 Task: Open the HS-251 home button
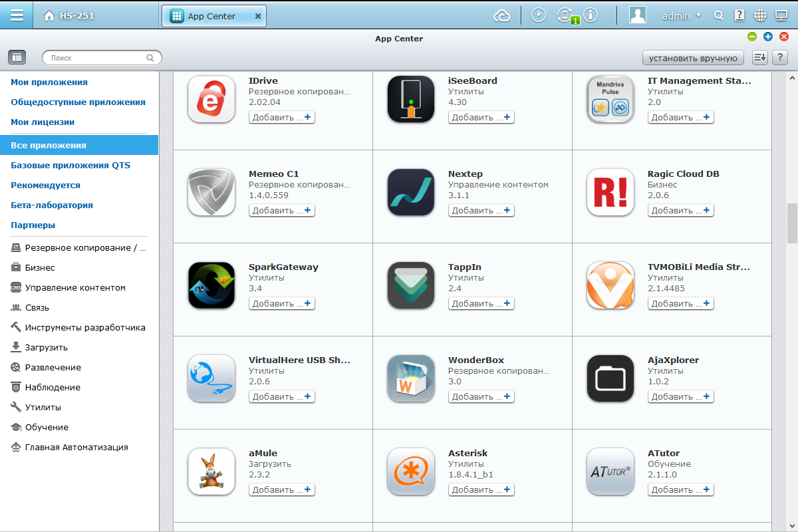69,16
